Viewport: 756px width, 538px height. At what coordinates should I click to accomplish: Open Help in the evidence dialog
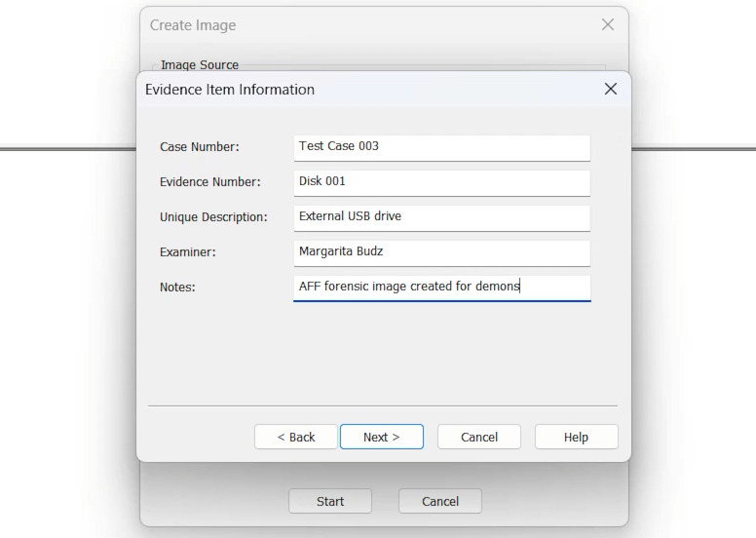[576, 438]
